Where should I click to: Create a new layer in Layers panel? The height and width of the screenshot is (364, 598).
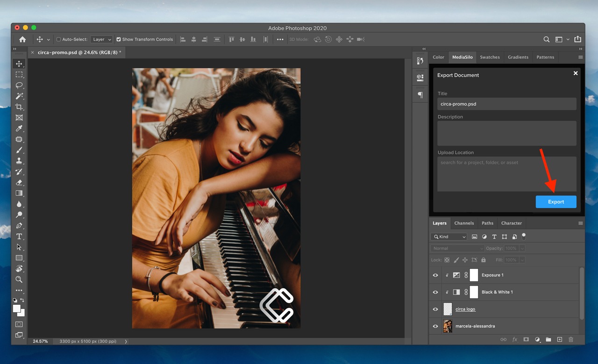click(x=560, y=340)
